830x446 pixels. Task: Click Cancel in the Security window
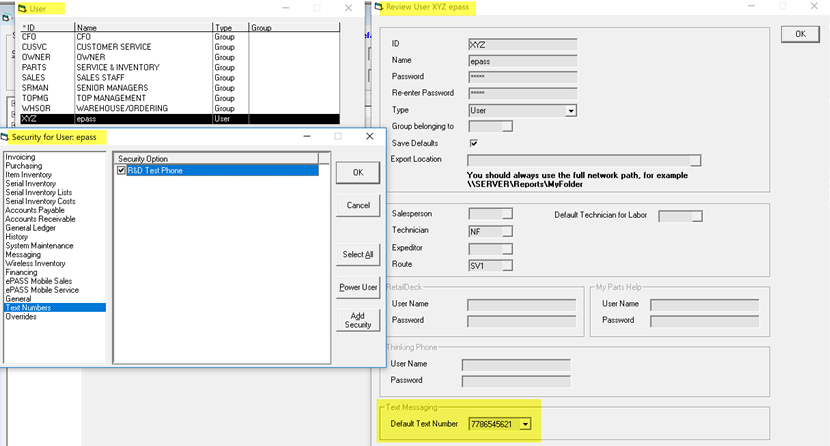pyautogui.click(x=358, y=205)
